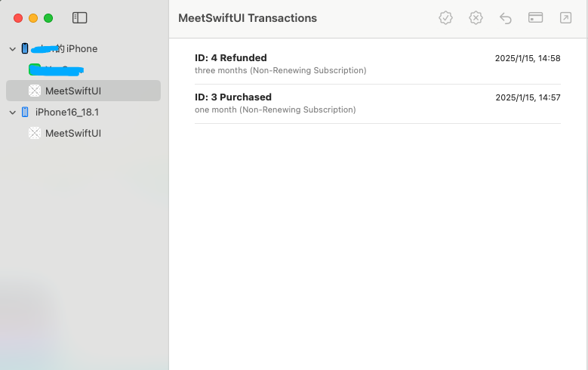This screenshot has width=588, height=370.
Task: Select the app with the green icon
Action: point(57,70)
